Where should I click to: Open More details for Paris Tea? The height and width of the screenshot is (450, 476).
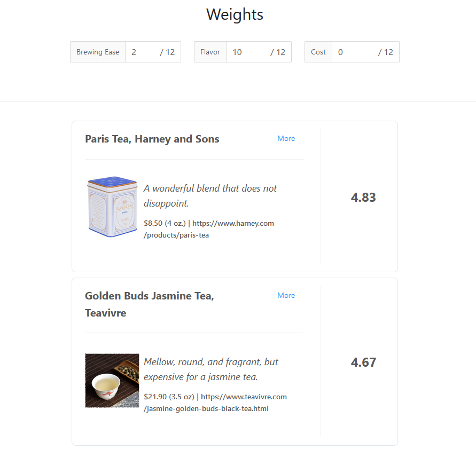(x=286, y=139)
